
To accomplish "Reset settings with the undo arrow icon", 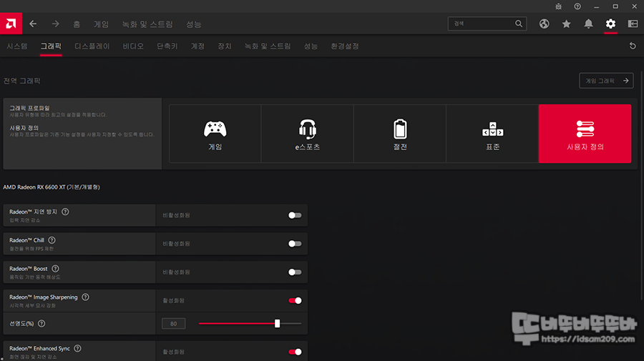I will [x=633, y=46].
